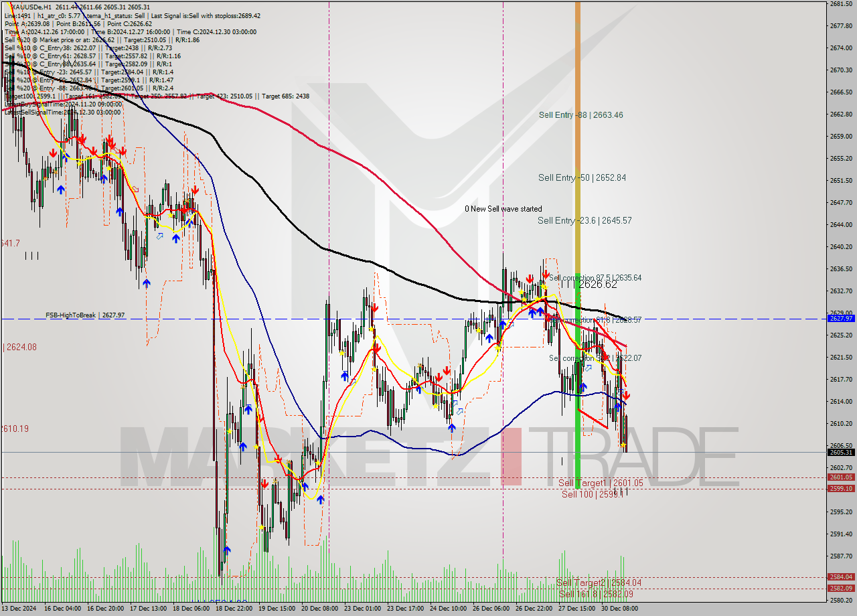The image size is (857, 616).
Task: Click the '30 Dec 08:00' time axis label
Action: tap(619, 609)
